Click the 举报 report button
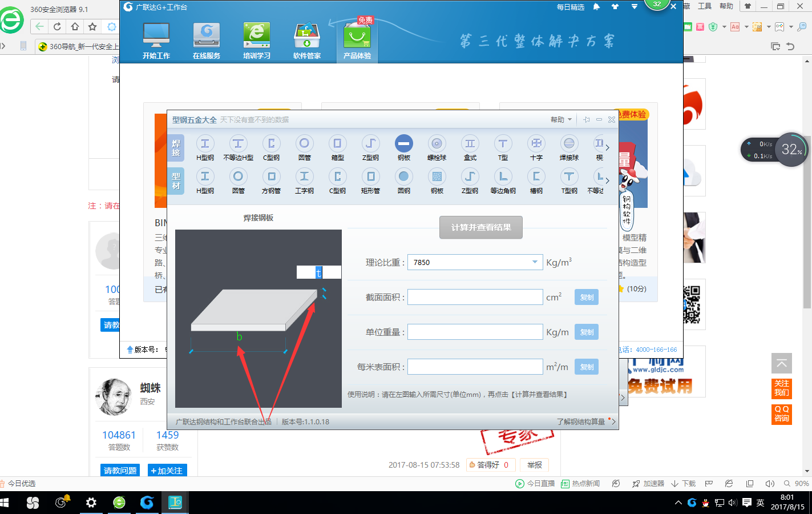 535,465
